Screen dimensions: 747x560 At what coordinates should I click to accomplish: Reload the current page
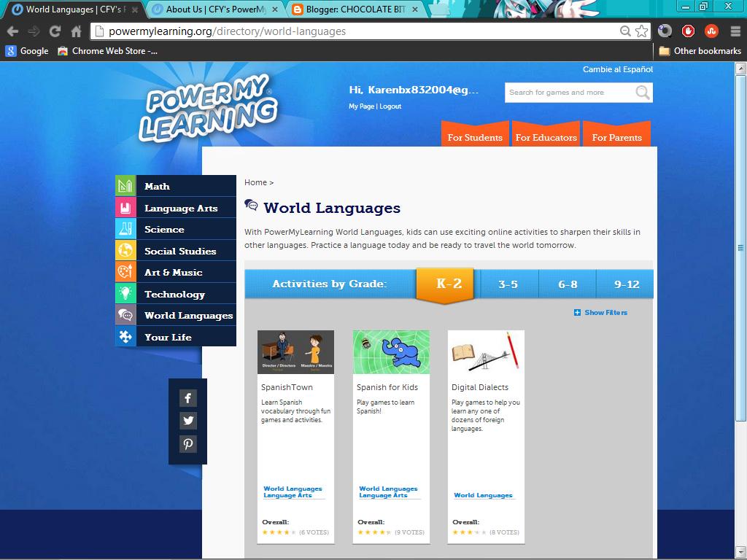click(55, 31)
